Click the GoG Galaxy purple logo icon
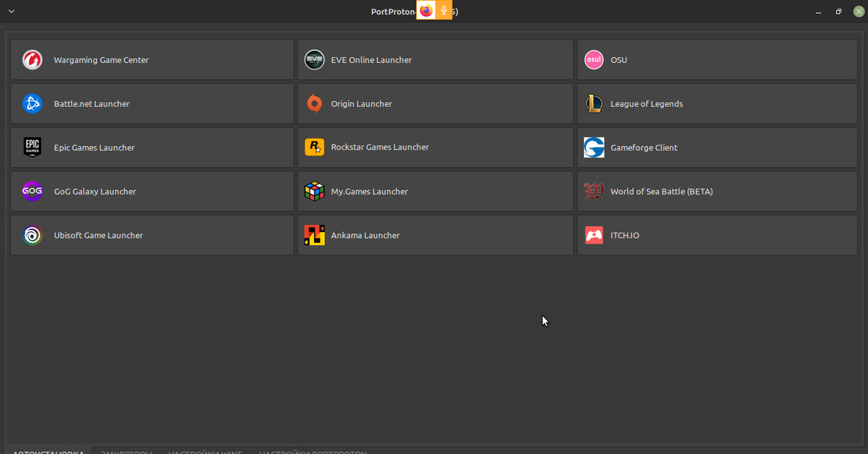This screenshot has height=454, width=868. coord(33,192)
